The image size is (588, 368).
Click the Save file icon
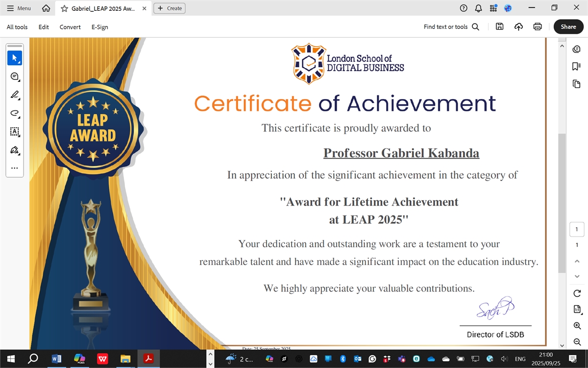pyautogui.click(x=499, y=27)
